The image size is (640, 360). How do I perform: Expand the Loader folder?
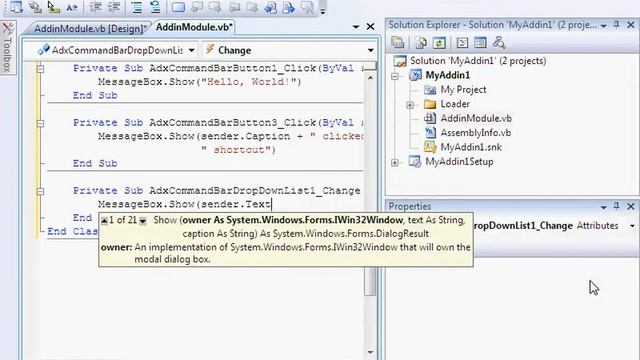click(x=410, y=105)
